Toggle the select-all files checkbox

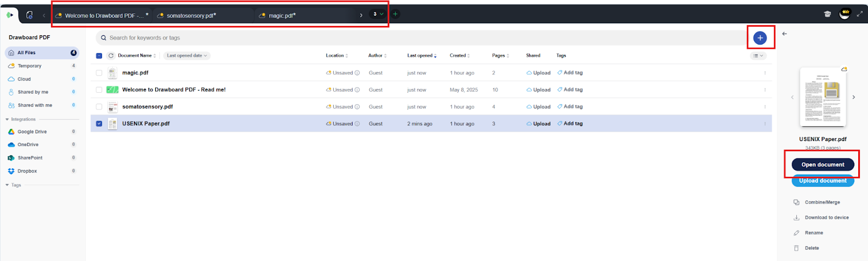coord(99,55)
